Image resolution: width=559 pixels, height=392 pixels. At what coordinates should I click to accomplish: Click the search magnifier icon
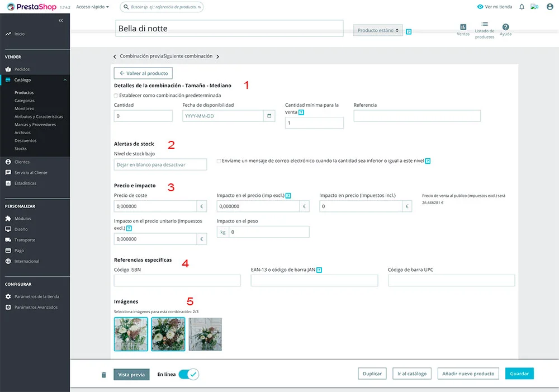(126, 7)
